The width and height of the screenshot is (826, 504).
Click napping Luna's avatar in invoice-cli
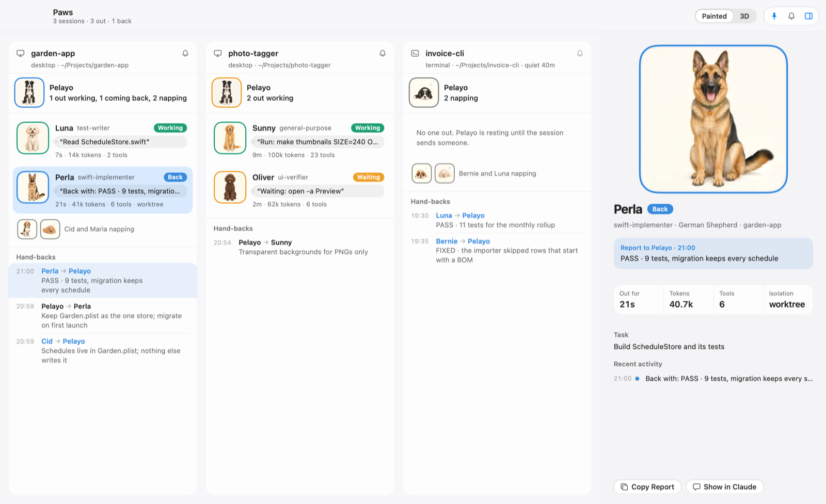[444, 173]
